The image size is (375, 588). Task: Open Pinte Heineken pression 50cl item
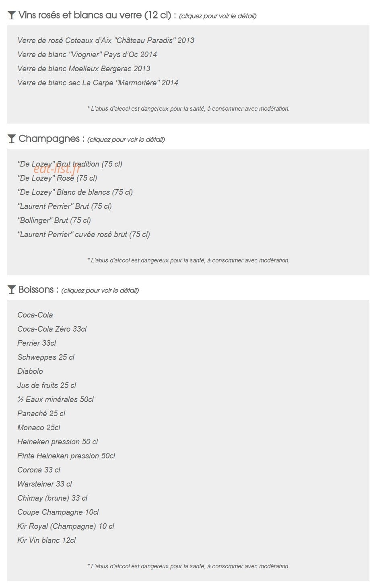coord(66,456)
